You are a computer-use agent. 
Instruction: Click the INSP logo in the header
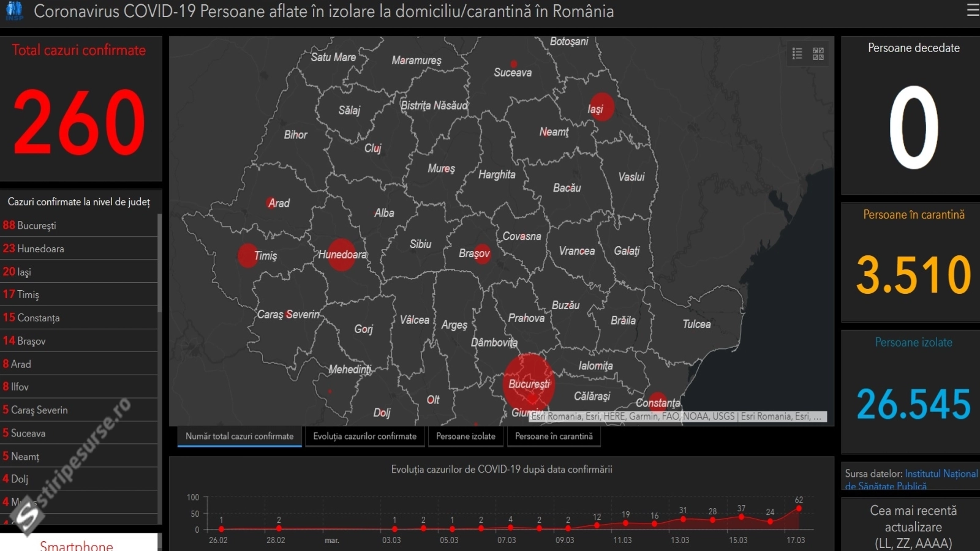14,10
